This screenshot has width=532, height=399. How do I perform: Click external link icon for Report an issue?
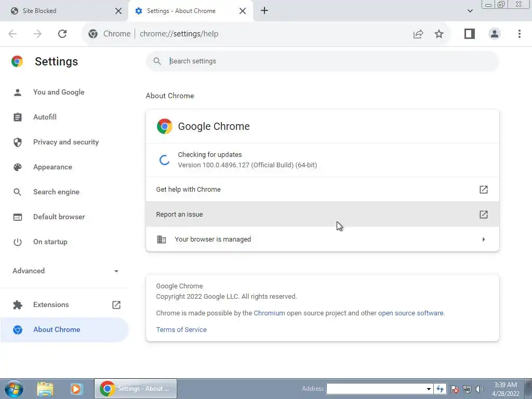[484, 215]
